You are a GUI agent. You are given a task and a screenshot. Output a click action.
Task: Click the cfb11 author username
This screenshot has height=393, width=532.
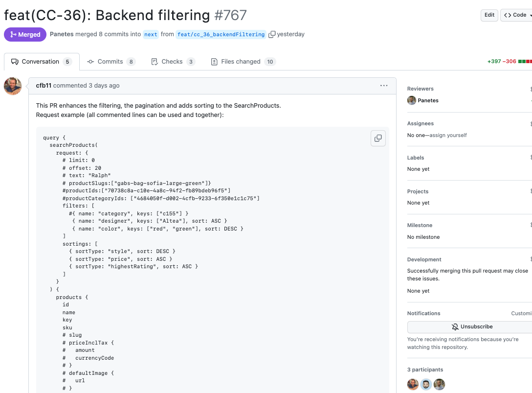pos(44,86)
